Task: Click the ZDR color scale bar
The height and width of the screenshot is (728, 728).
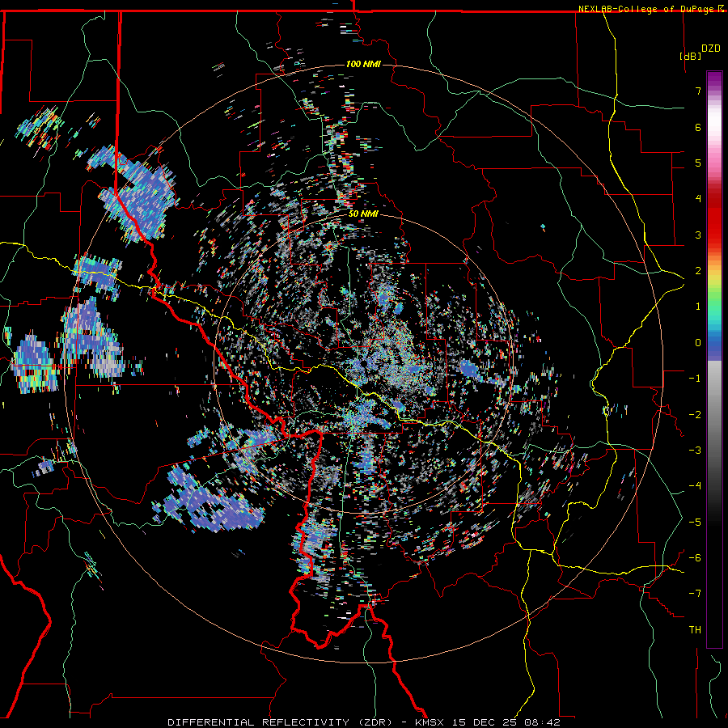Action: click(x=714, y=359)
